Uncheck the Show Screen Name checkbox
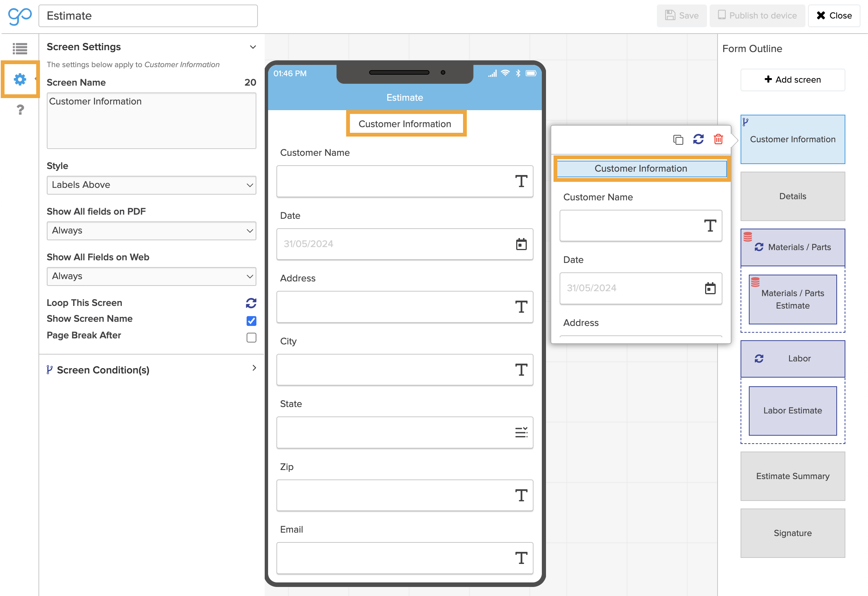868x596 pixels. coord(251,321)
